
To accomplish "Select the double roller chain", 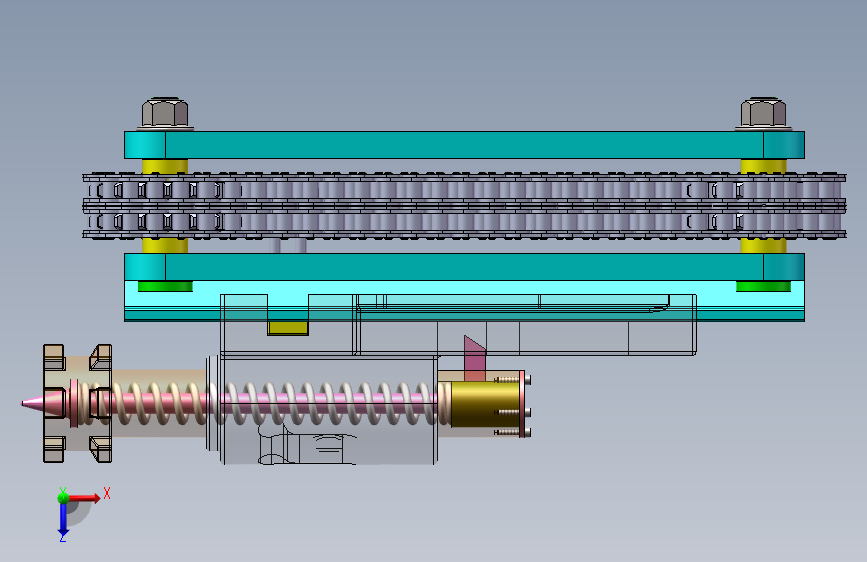I will click(x=464, y=206).
